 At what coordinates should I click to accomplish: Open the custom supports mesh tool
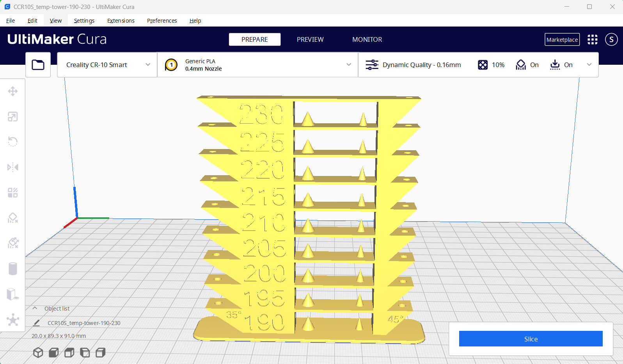pos(12,243)
